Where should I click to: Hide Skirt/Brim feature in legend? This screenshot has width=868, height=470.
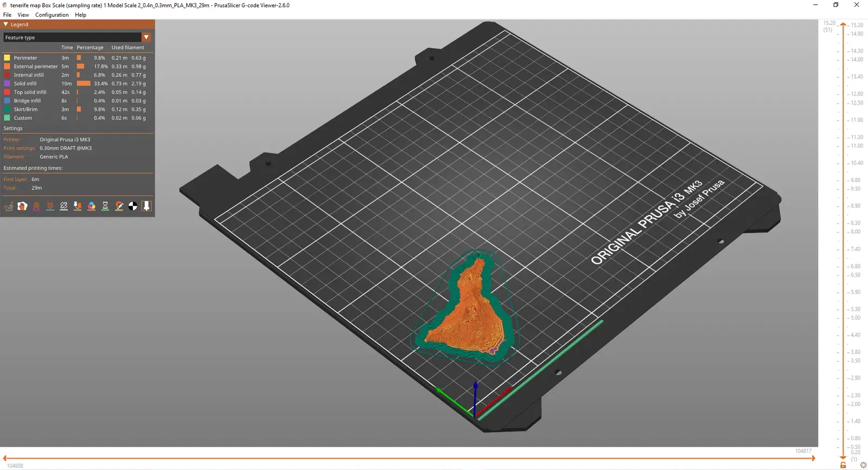coord(25,110)
